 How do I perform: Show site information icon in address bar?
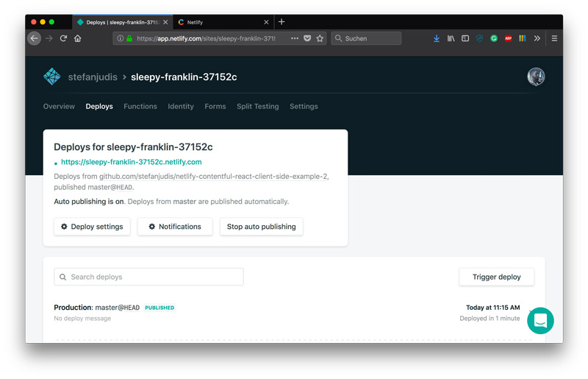click(x=120, y=38)
